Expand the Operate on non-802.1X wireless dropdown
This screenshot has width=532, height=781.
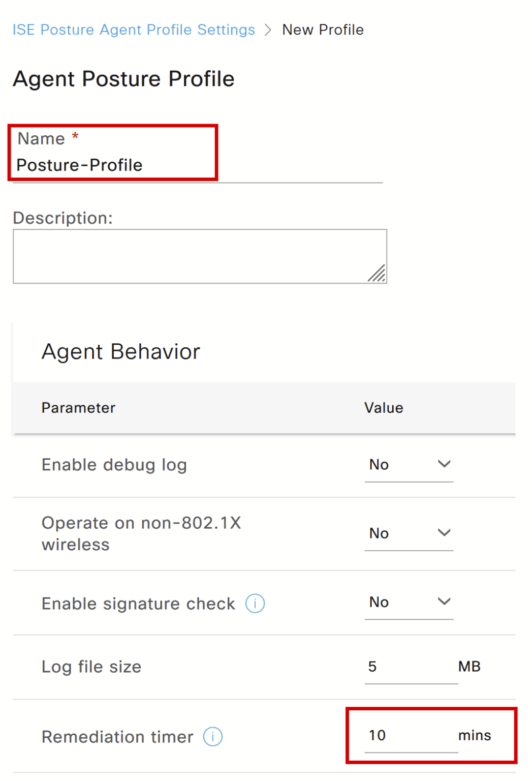[409, 533]
